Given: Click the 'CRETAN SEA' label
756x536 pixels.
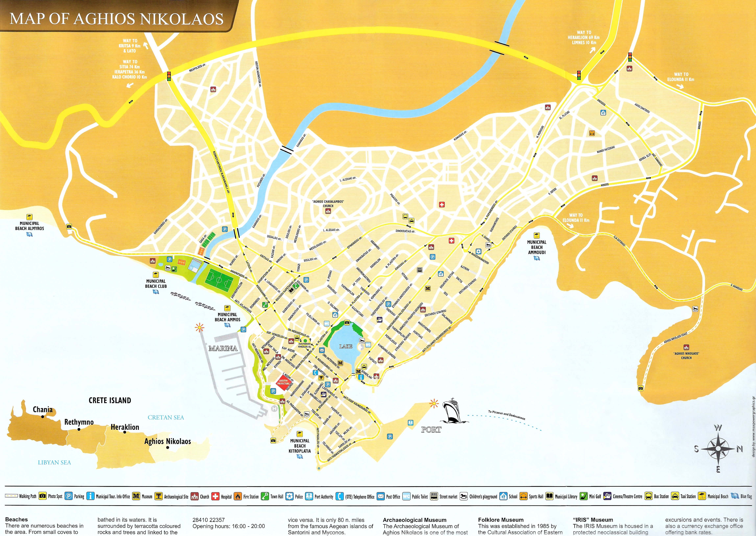Looking at the screenshot, I should (x=166, y=417).
